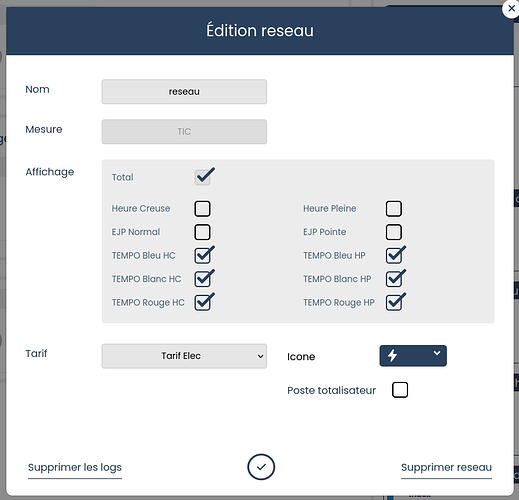The width and height of the screenshot is (519, 500).
Task: Enable the Heure Creuse checkbox
Action: 202,209
